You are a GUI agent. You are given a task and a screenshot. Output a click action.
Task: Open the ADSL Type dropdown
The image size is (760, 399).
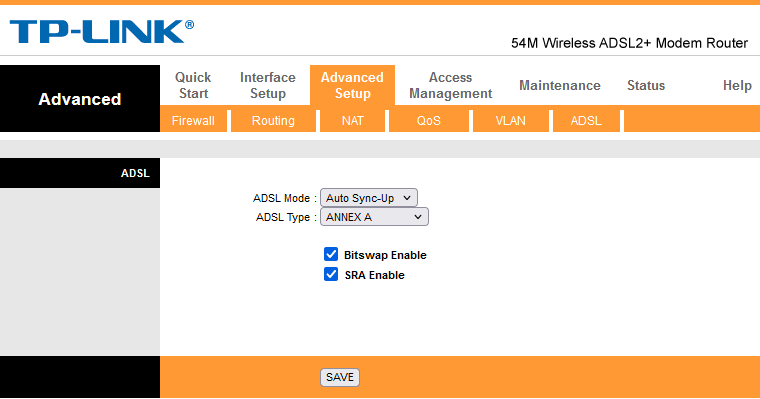(374, 217)
